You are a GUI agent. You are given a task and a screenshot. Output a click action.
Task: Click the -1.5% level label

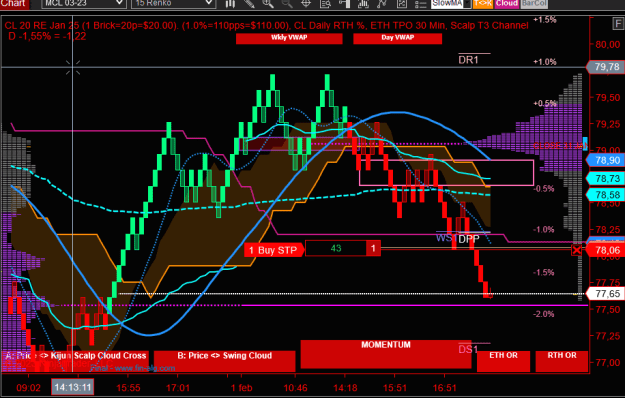tap(544, 273)
